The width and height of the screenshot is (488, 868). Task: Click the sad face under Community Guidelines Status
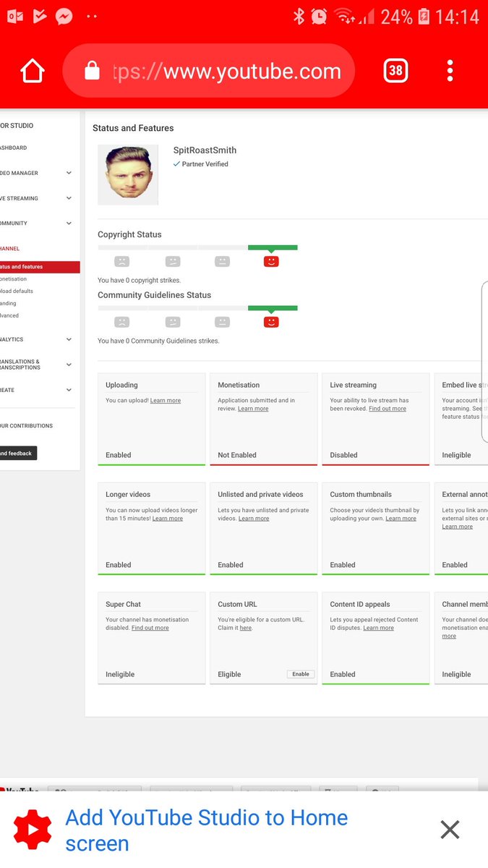click(x=122, y=322)
